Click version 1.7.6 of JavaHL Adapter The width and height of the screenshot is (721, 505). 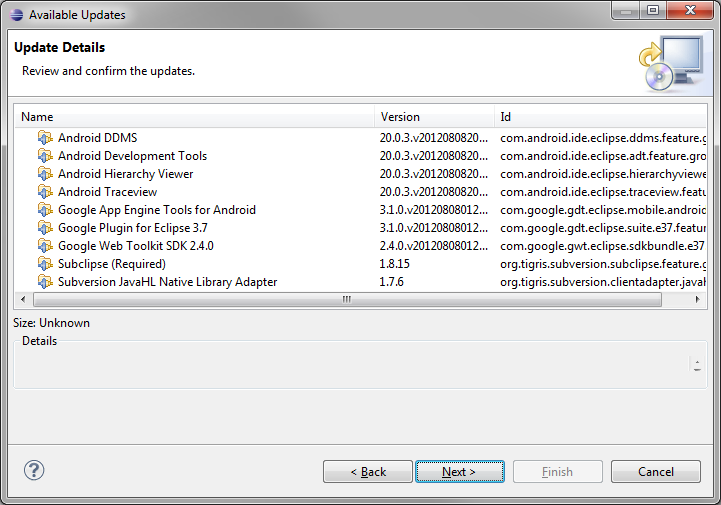click(x=391, y=281)
